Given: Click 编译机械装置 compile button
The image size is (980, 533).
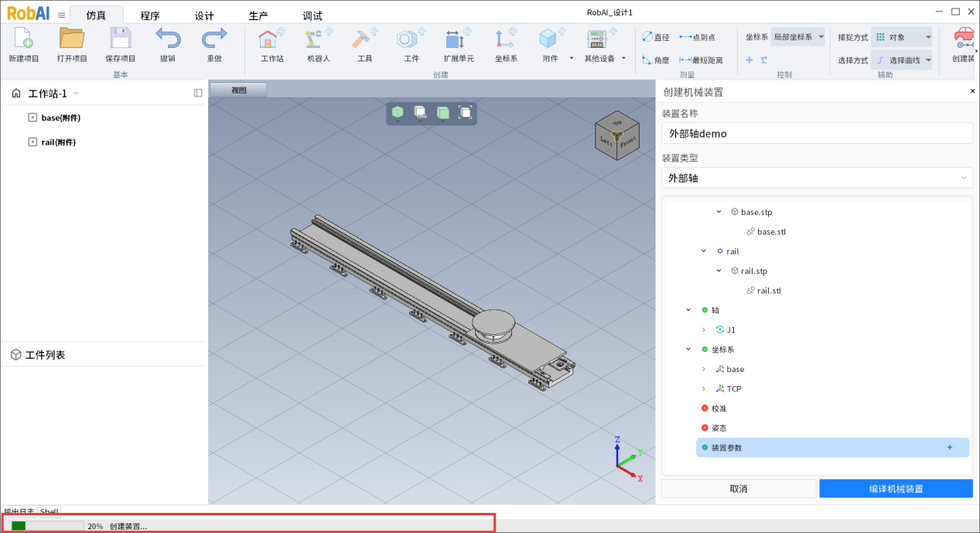Looking at the screenshot, I should 896,488.
